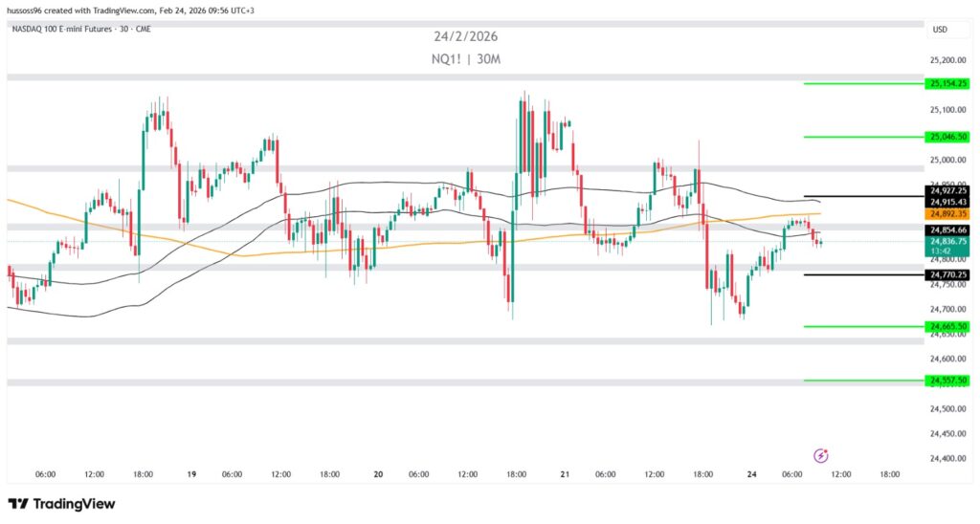The height and width of the screenshot is (524, 980).
Task: Select the green 24,665.50 price label
Action: [948, 326]
